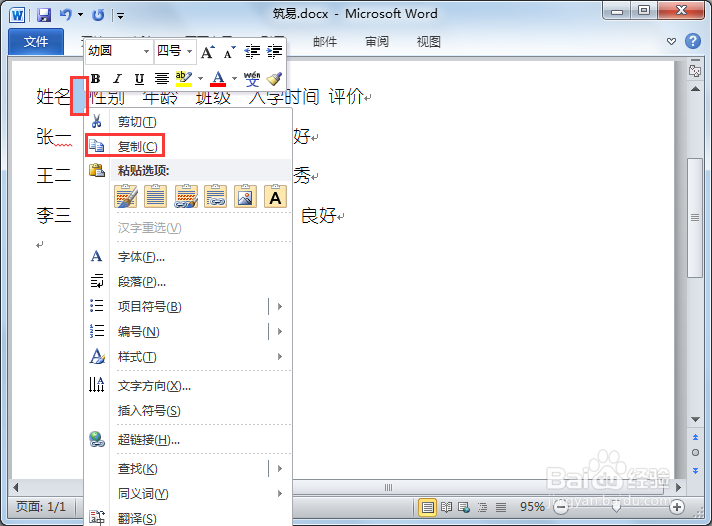Image resolution: width=712 pixels, height=526 pixels.
Task: Click Next Page double-arrow button
Action: coord(695,471)
